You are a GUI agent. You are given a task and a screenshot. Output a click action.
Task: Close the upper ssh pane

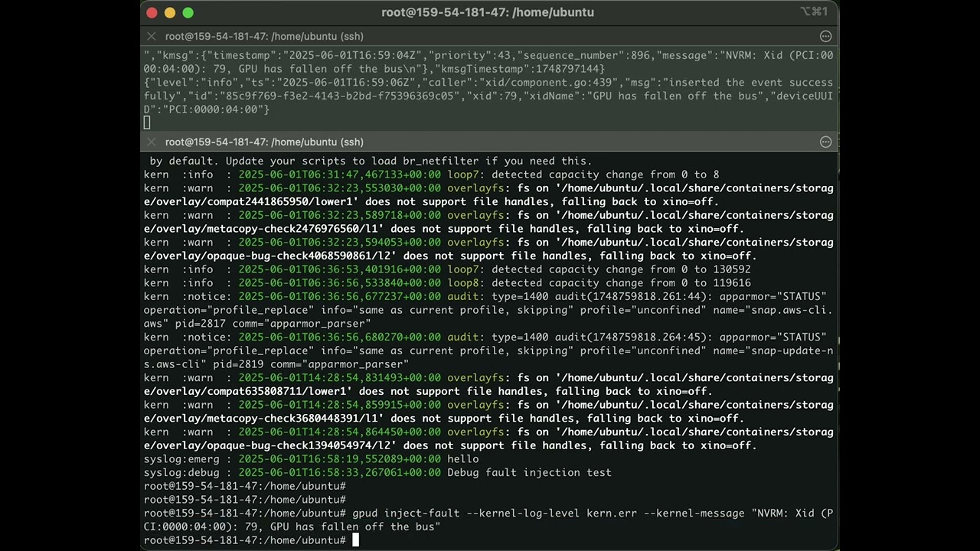coord(151,36)
